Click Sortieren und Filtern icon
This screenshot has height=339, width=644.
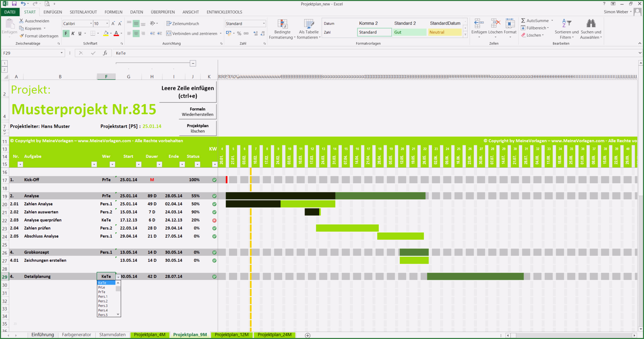(567, 23)
